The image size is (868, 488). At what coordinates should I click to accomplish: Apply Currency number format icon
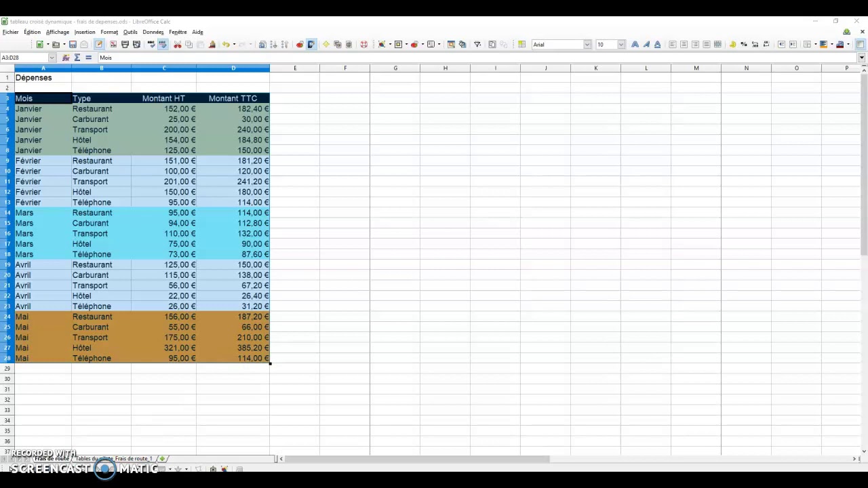coord(732,44)
